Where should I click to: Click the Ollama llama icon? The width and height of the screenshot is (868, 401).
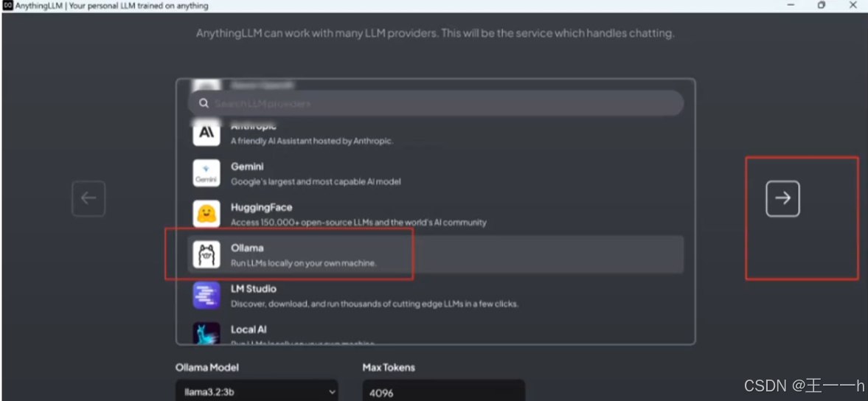(206, 254)
